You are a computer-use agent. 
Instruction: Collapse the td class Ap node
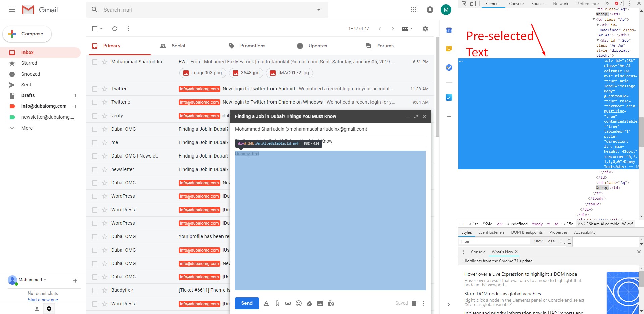point(594,19)
